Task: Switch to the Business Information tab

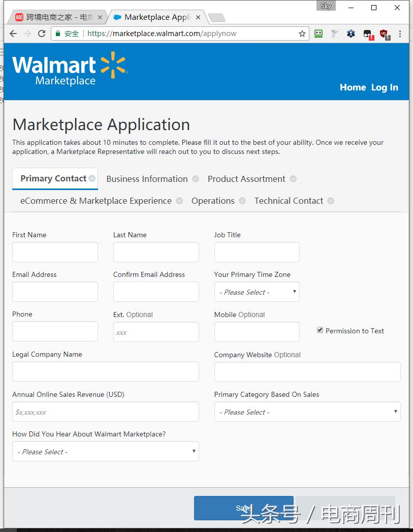Action: point(146,179)
